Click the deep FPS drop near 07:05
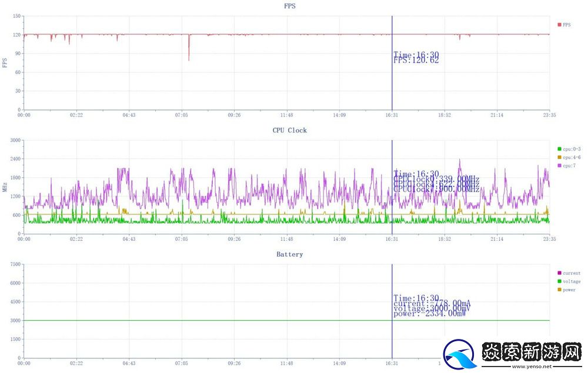 (x=189, y=58)
